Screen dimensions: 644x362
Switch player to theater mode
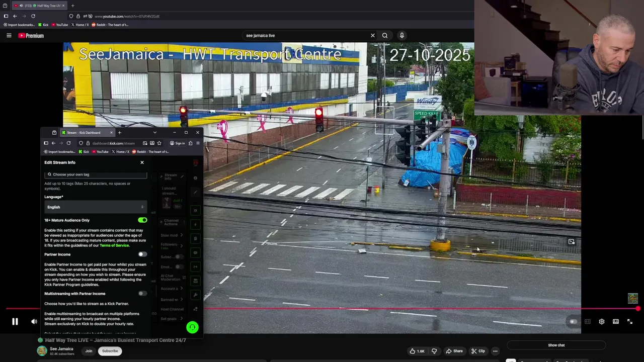[x=616, y=322]
